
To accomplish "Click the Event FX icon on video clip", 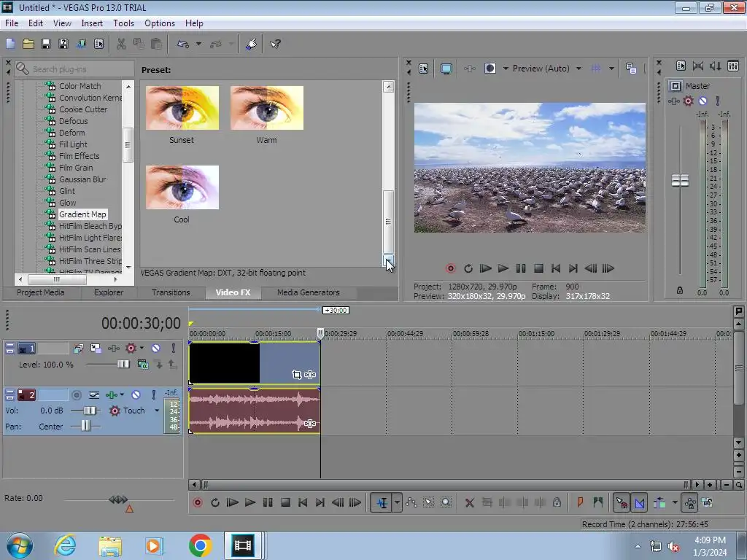I will click(310, 375).
